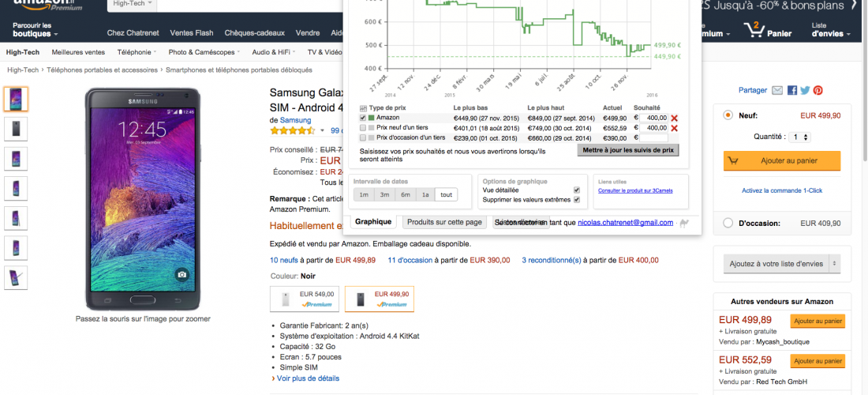The image size is (868, 395).
Task: Select black color swatch EUR 499,90
Action: (380, 299)
